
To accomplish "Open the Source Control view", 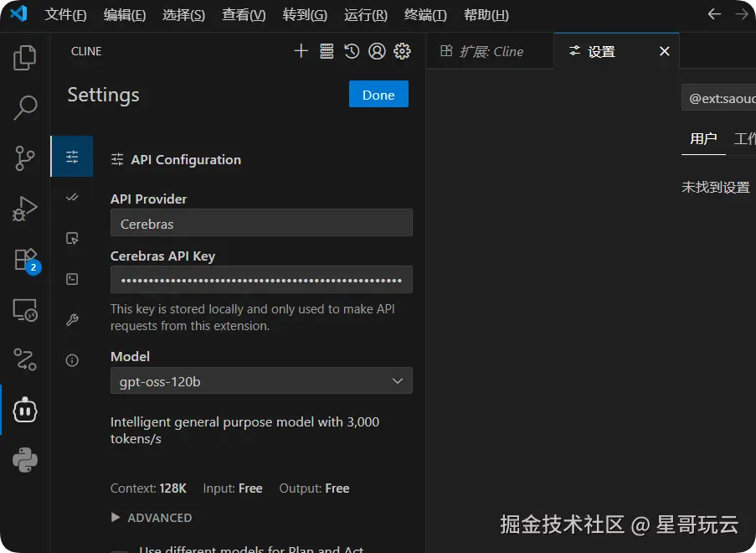I will [x=24, y=158].
